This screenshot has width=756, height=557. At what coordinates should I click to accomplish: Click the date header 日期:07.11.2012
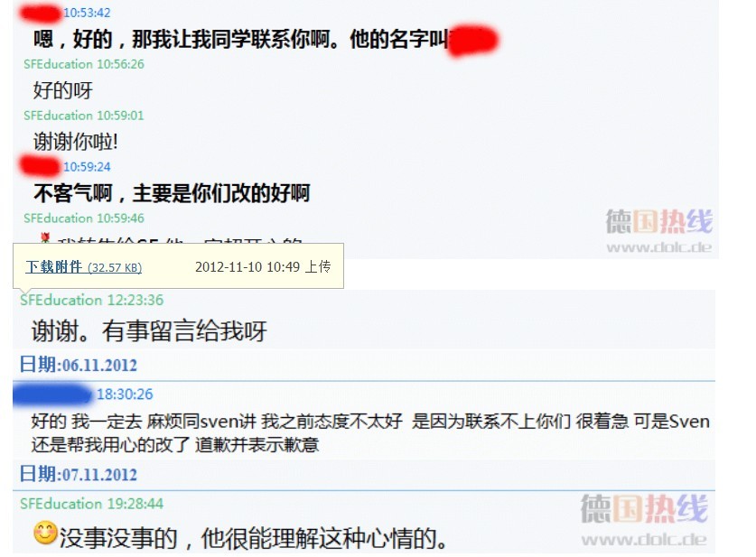[x=78, y=475]
